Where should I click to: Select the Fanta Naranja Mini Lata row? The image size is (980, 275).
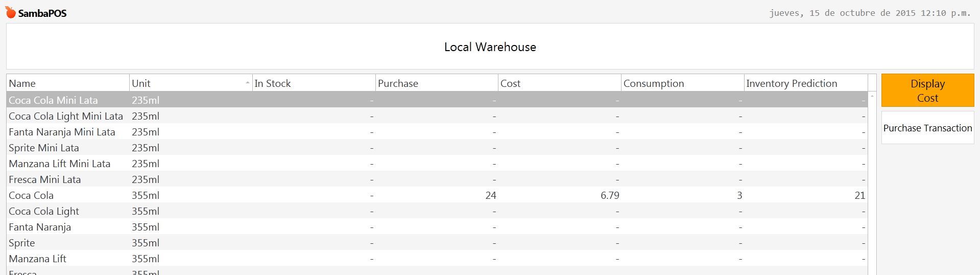pyautogui.click(x=437, y=132)
